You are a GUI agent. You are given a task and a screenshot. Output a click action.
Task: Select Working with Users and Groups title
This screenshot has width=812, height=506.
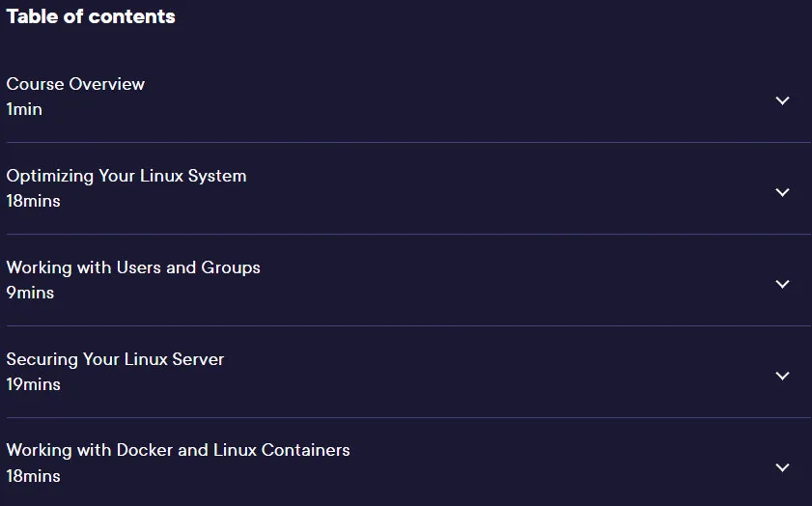pyautogui.click(x=133, y=267)
